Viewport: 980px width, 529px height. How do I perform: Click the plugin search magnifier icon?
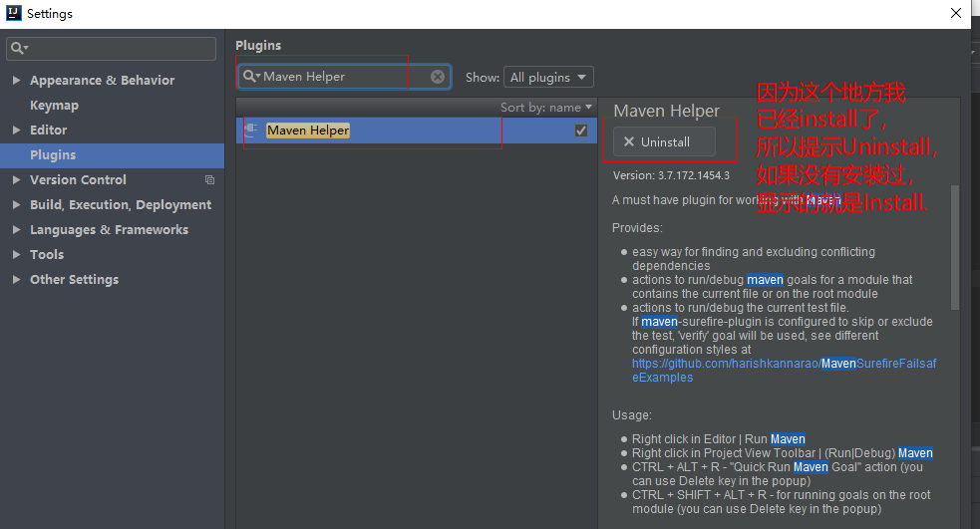click(x=250, y=77)
